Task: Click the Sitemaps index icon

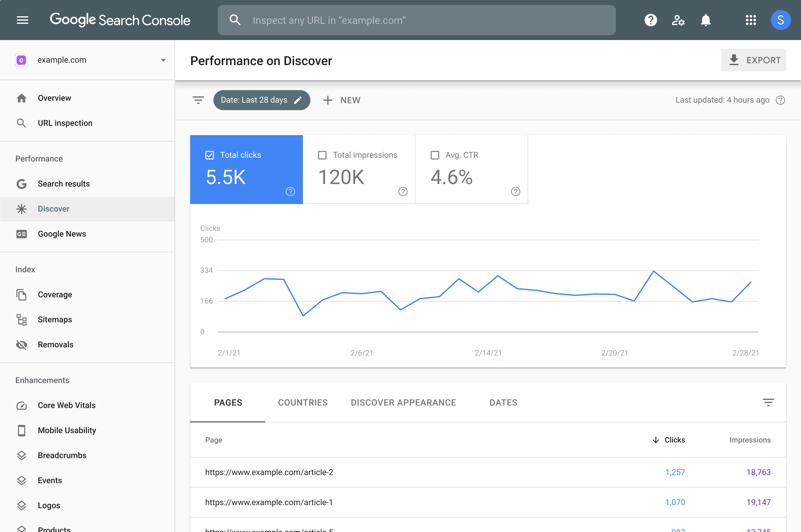Action: click(x=21, y=319)
